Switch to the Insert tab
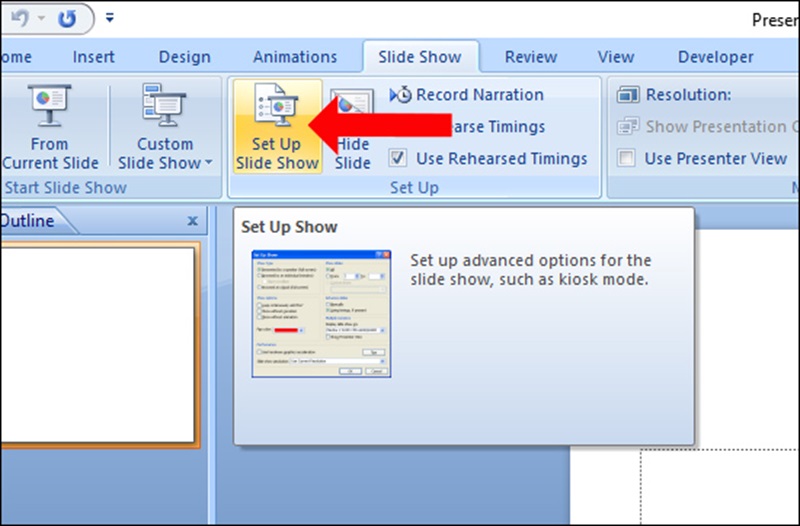 pyautogui.click(x=93, y=57)
